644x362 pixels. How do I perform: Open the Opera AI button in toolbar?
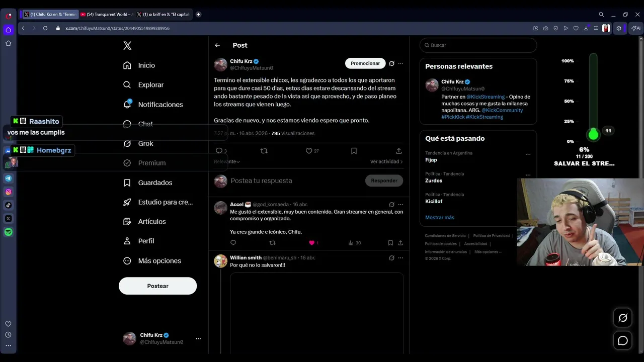636,28
